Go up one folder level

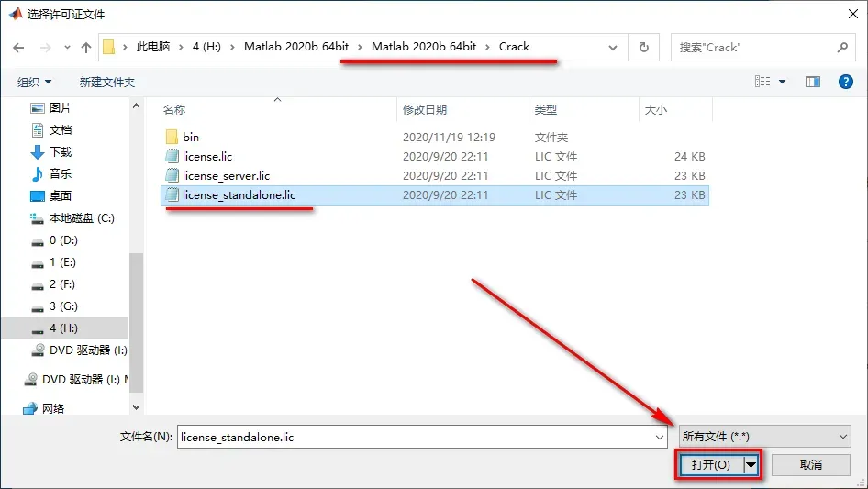[86, 48]
